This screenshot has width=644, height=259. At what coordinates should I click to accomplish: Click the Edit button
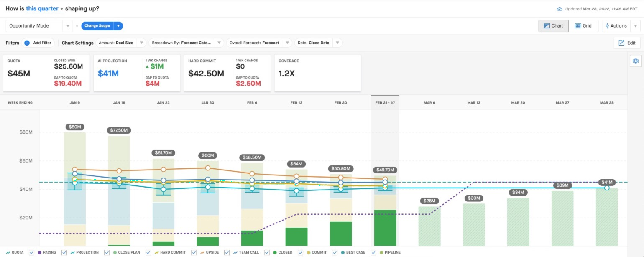(627, 43)
